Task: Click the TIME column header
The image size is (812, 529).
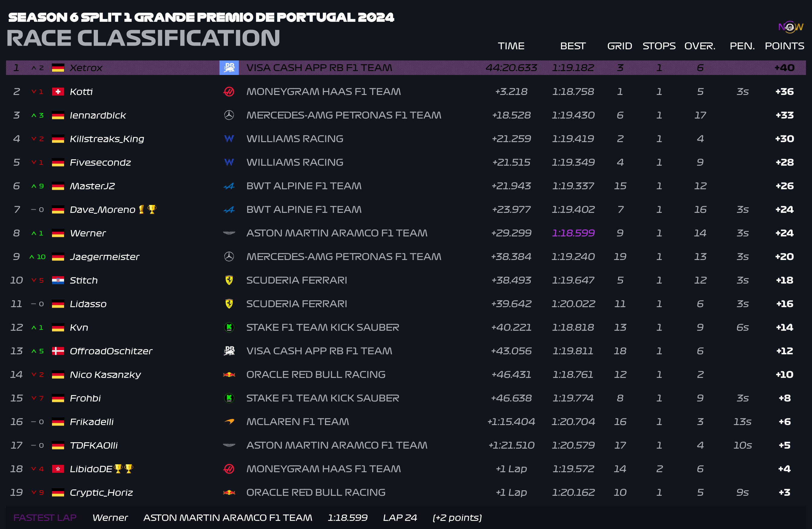Action: (511, 46)
